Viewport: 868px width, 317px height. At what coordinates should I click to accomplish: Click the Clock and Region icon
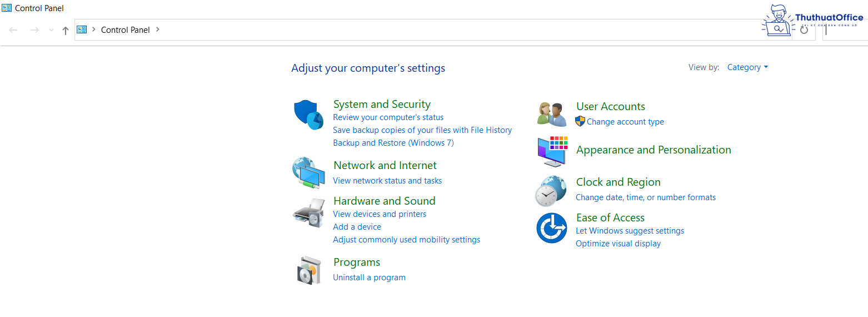[551, 191]
